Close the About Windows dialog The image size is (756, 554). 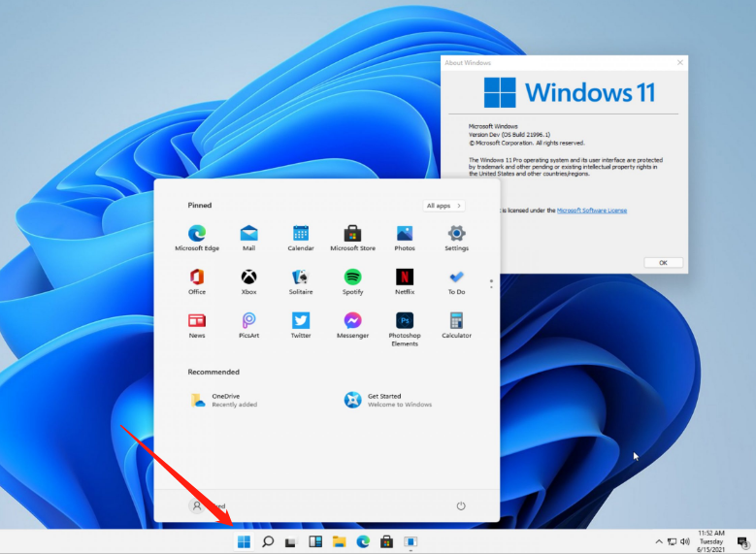pyautogui.click(x=680, y=63)
